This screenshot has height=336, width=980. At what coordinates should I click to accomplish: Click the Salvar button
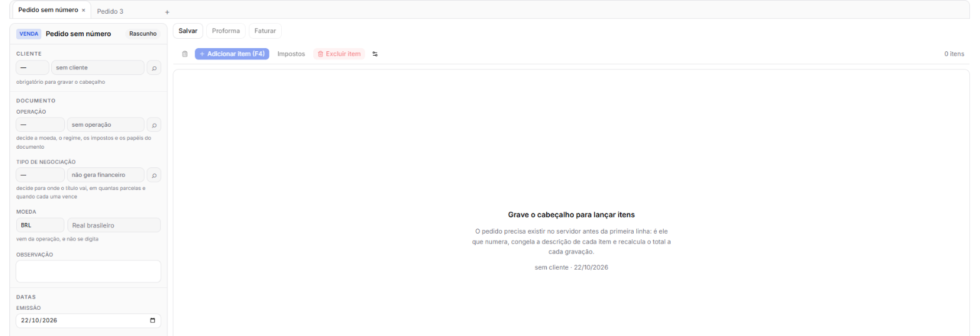(188, 31)
